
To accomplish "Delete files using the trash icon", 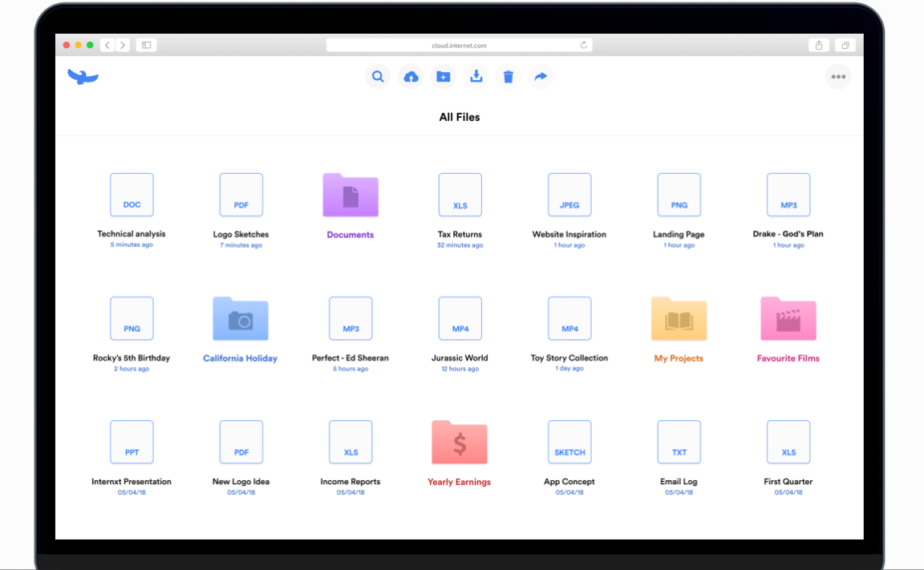I will [x=508, y=76].
